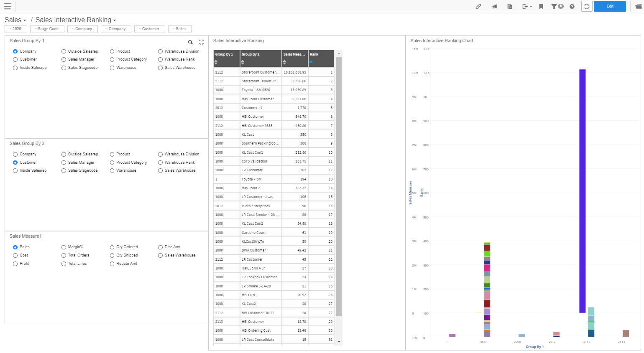Click the help question mark icon
644x353 pixels.
(x=572, y=6)
